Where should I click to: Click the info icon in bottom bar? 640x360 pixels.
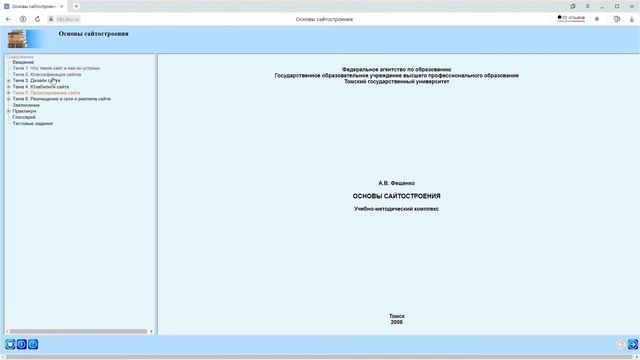coord(22,344)
